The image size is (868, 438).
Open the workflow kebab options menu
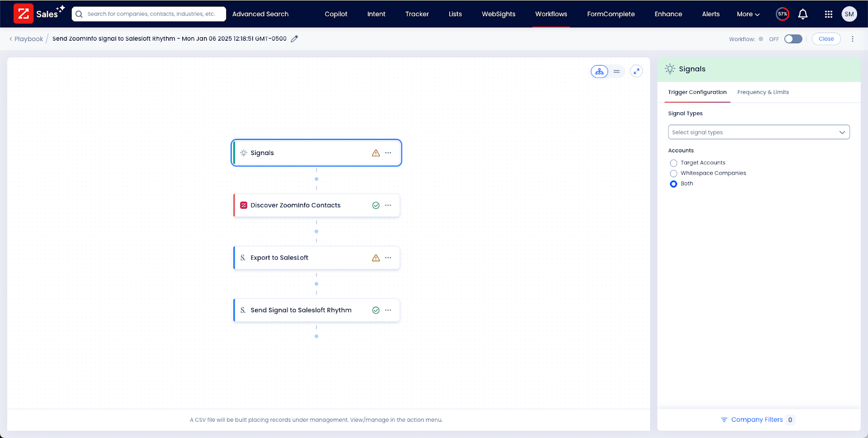coord(852,39)
